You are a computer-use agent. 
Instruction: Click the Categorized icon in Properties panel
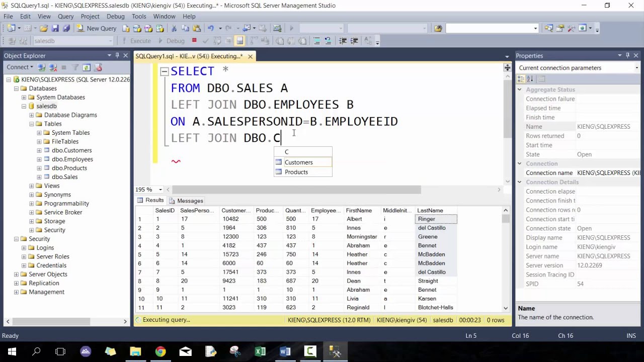521,79
